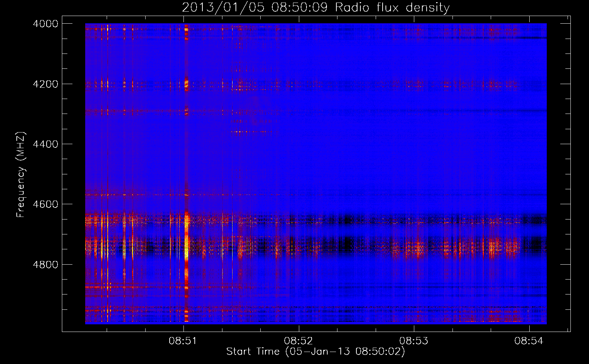Select the 4000 frequency tick label

pyautogui.click(x=46, y=24)
